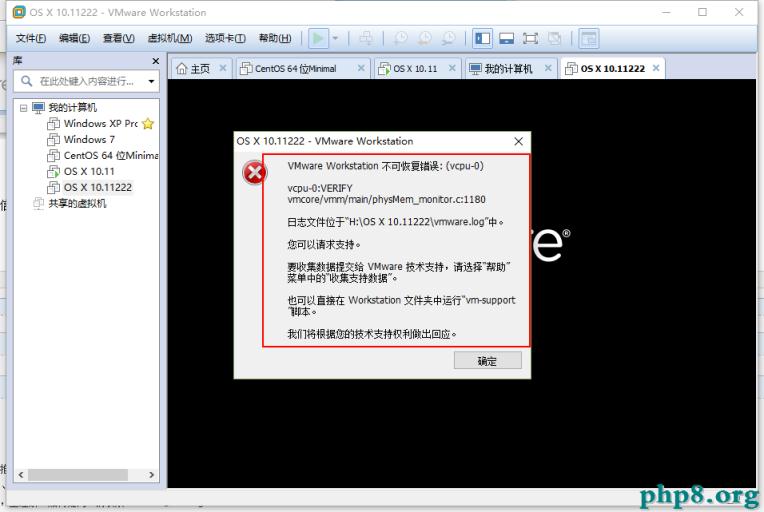Minimize the VMware Workstation window
Viewport: 764px width, 512px height.
pyautogui.click(x=666, y=12)
